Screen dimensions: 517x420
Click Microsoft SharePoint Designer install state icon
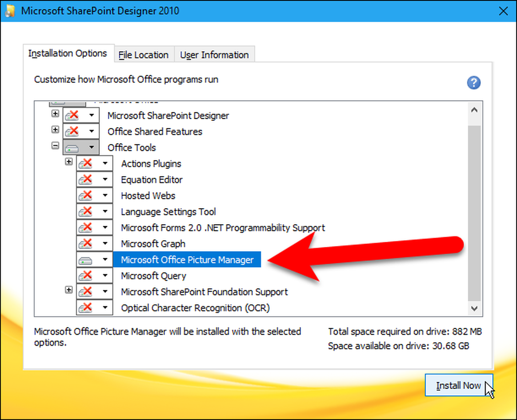click(x=72, y=115)
